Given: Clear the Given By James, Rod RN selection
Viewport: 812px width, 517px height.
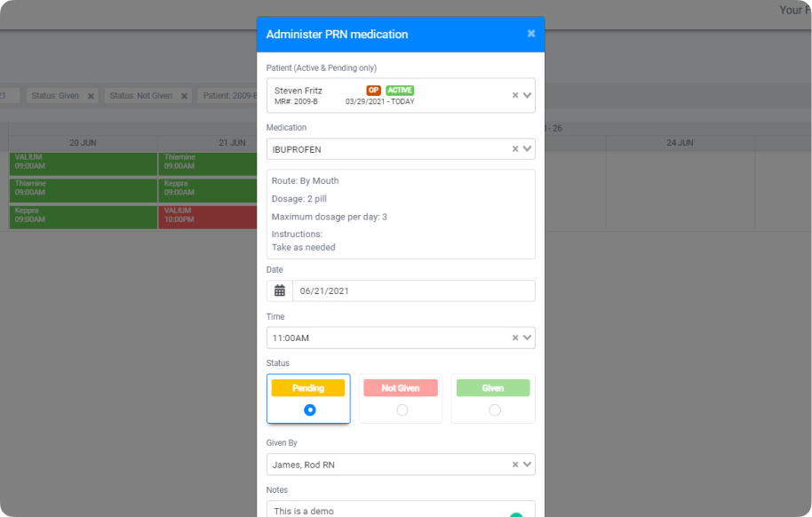Looking at the screenshot, I should tap(515, 465).
